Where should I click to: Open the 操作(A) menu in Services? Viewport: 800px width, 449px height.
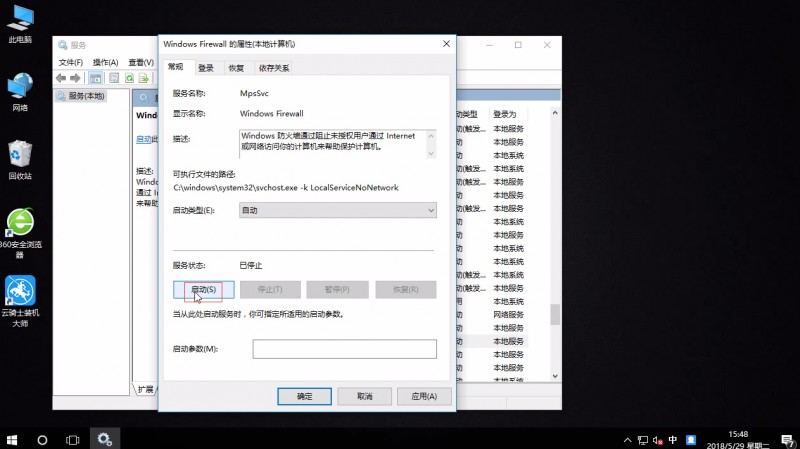(106, 62)
